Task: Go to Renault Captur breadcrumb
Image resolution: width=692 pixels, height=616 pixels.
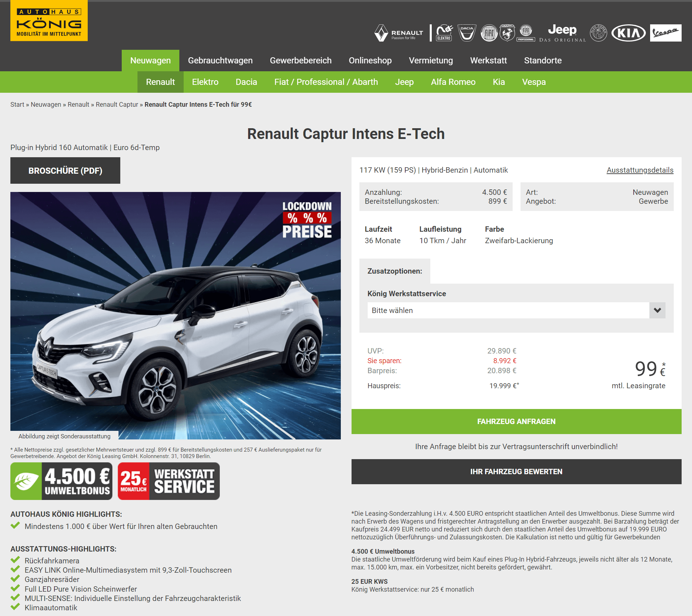Action: point(117,105)
